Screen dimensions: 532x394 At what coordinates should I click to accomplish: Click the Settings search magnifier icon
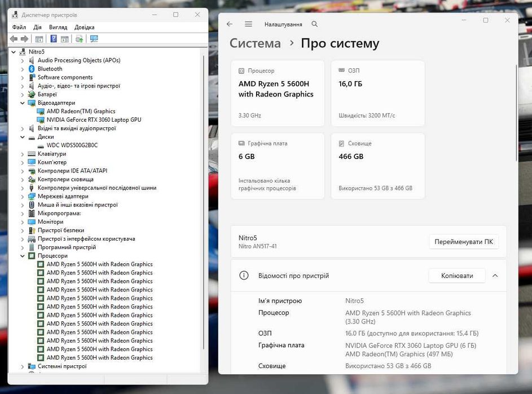[315, 24]
